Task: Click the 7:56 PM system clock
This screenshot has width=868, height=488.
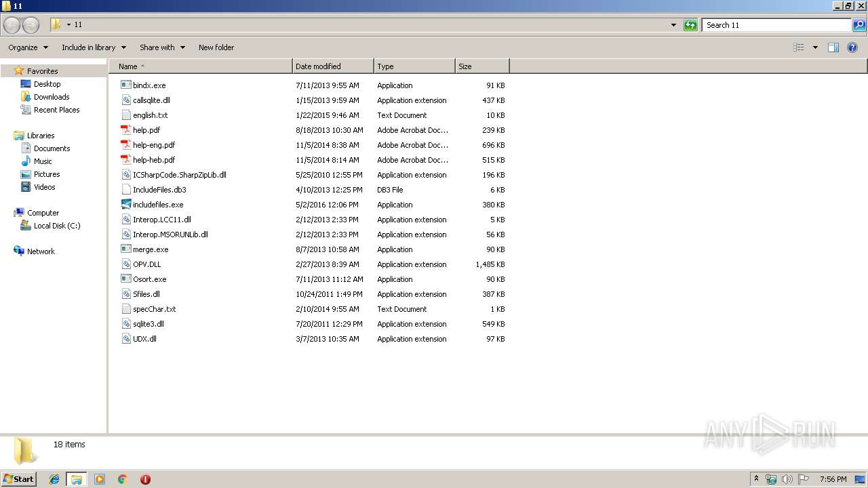Action: 833,479
